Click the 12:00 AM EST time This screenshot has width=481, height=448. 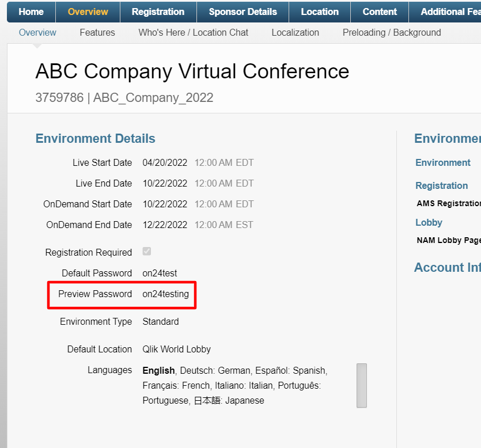click(224, 225)
